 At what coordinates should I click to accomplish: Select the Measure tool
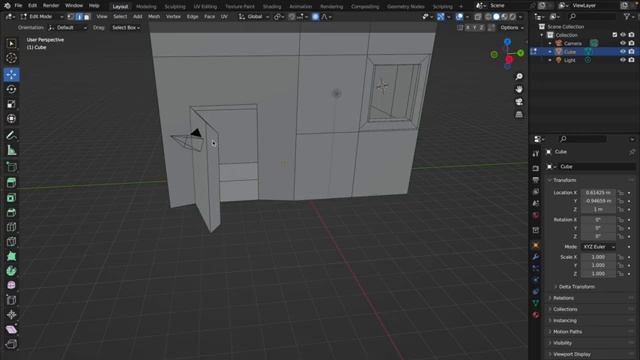pyautogui.click(x=11, y=150)
